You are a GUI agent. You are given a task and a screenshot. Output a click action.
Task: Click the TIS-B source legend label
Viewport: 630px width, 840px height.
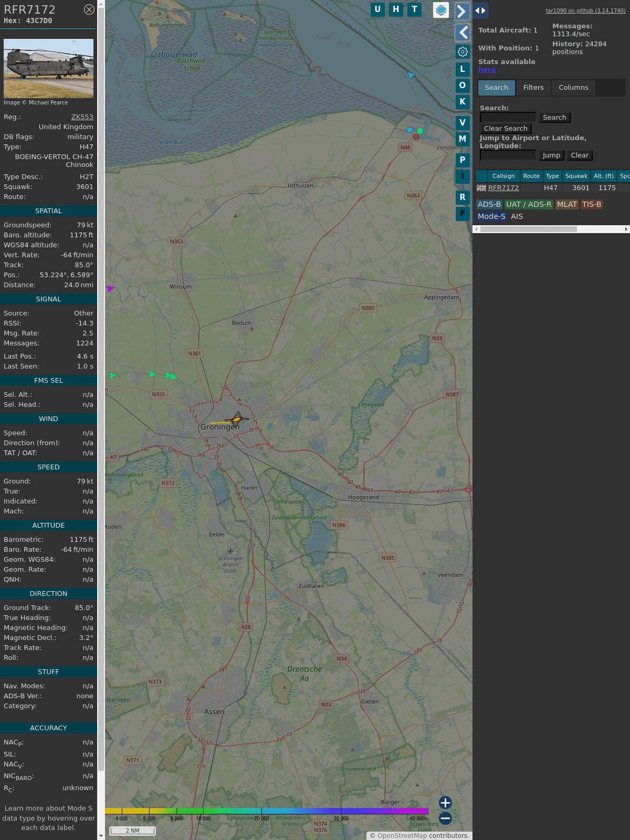(x=592, y=205)
